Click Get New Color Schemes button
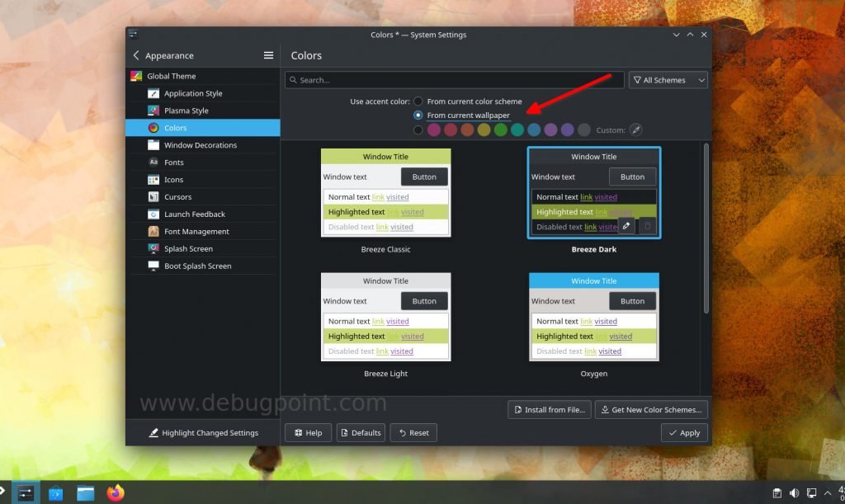 [x=651, y=409]
